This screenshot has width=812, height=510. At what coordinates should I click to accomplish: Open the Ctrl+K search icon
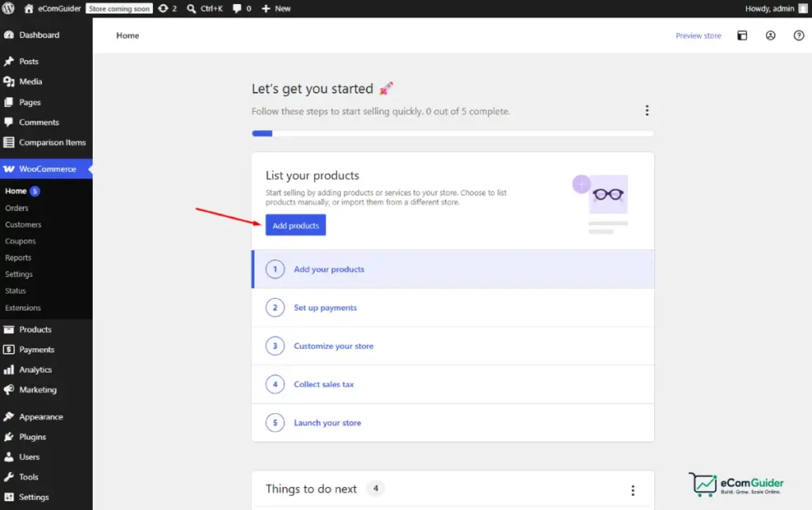coord(191,9)
